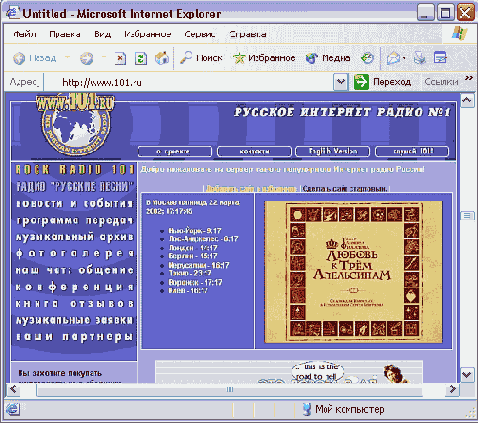478x423 pixels.
Task: Open the Файл menu
Action: (x=25, y=34)
